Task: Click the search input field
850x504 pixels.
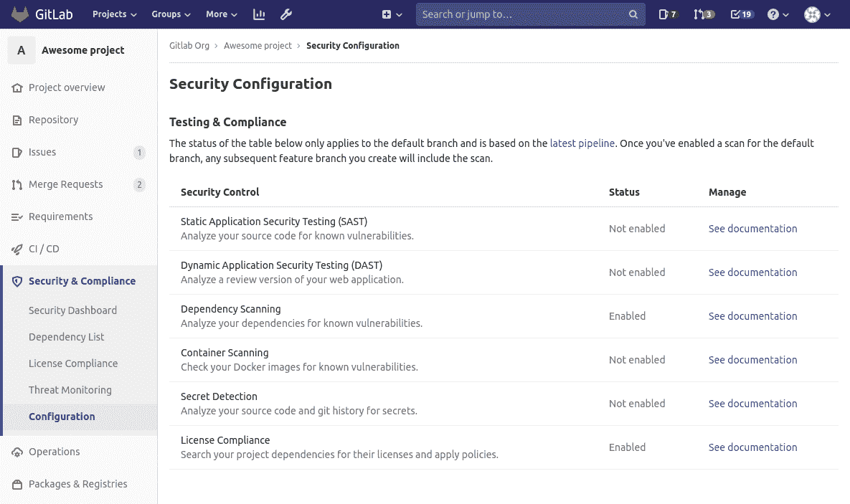Action: (x=530, y=14)
